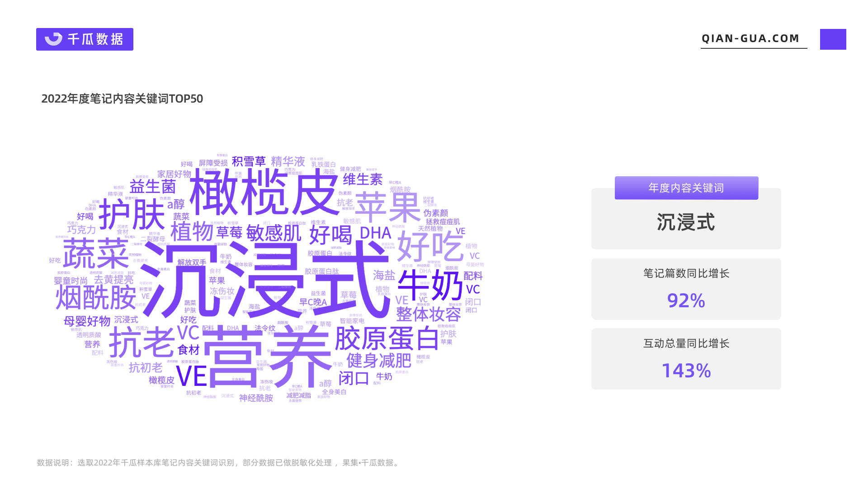Select the large 护肤 word in the cloud
Screen dimensions: 868x488
pyautogui.click(x=132, y=215)
